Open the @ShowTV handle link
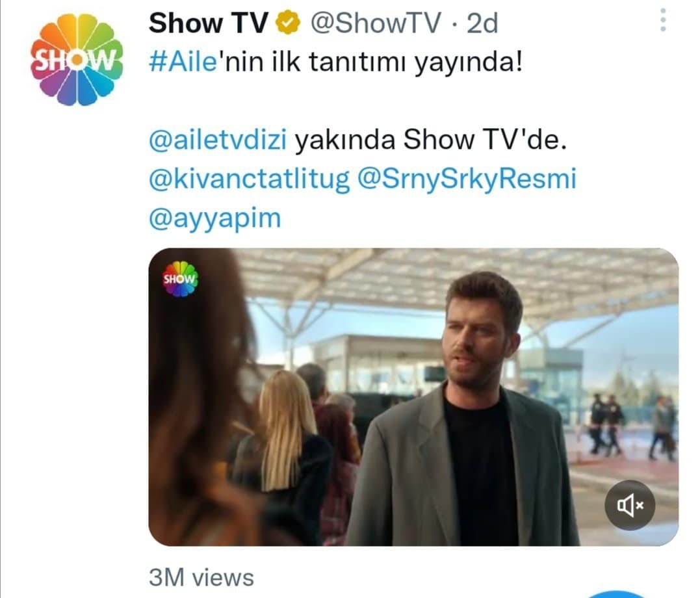 pyautogui.click(x=376, y=23)
